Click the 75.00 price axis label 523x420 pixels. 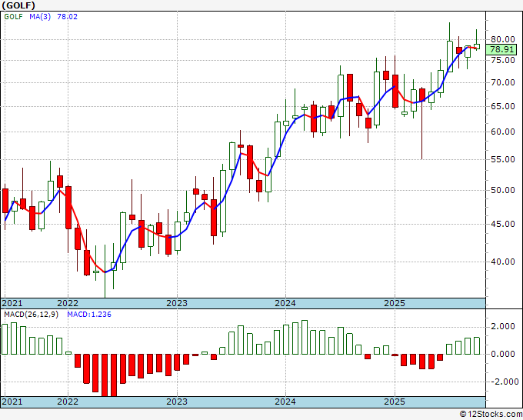point(503,60)
